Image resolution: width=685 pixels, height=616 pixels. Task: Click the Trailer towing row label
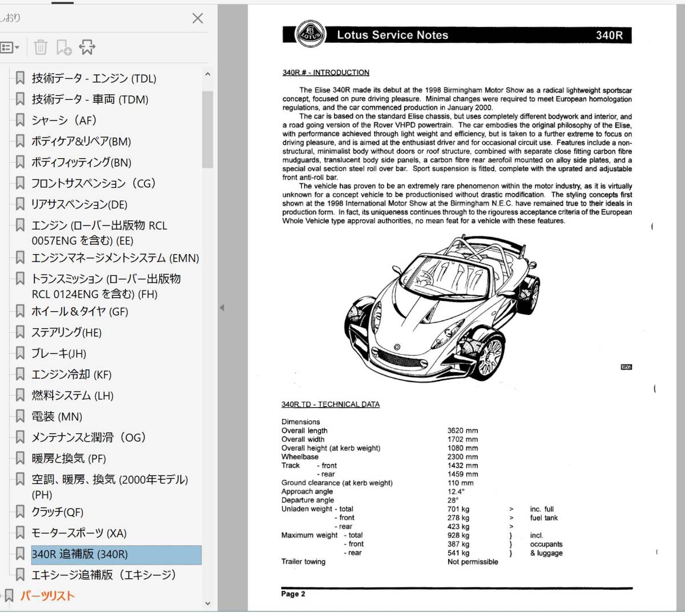pos(303,562)
